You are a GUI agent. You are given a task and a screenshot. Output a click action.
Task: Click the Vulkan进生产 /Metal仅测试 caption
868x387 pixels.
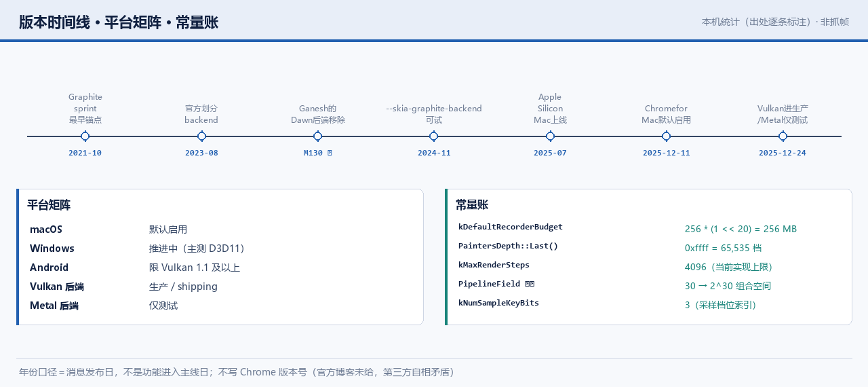pyautogui.click(x=783, y=114)
